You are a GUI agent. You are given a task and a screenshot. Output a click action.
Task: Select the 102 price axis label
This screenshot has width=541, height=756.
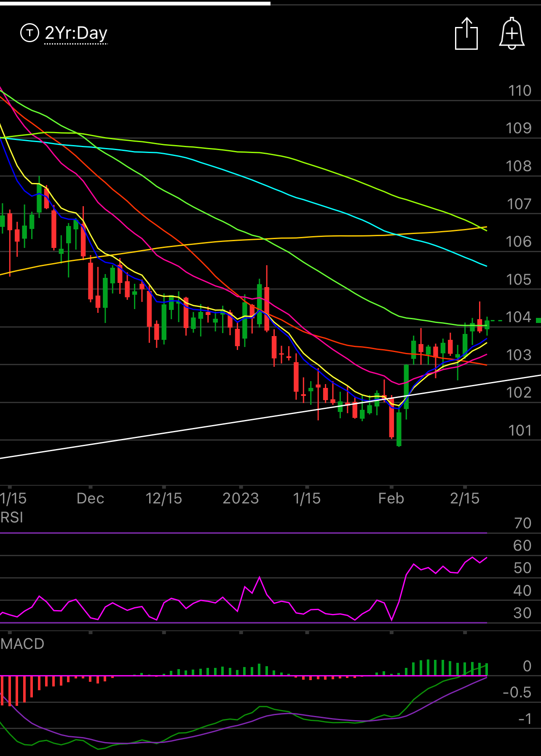(x=519, y=393)
